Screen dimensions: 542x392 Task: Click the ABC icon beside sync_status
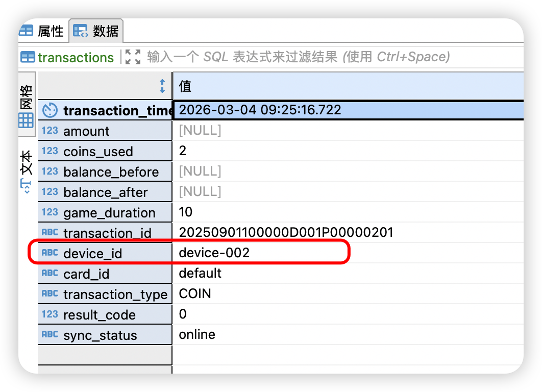pyautogui.click(x=50, y=335)
